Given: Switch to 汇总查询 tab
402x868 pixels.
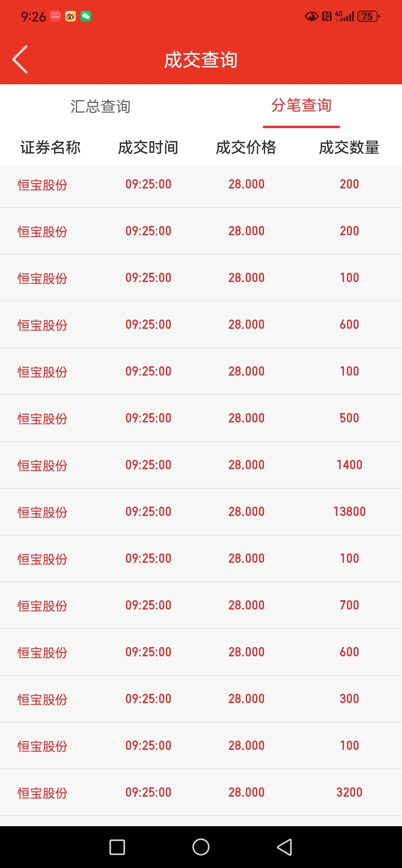Looking at the screenshot, I should click(100, 107).
